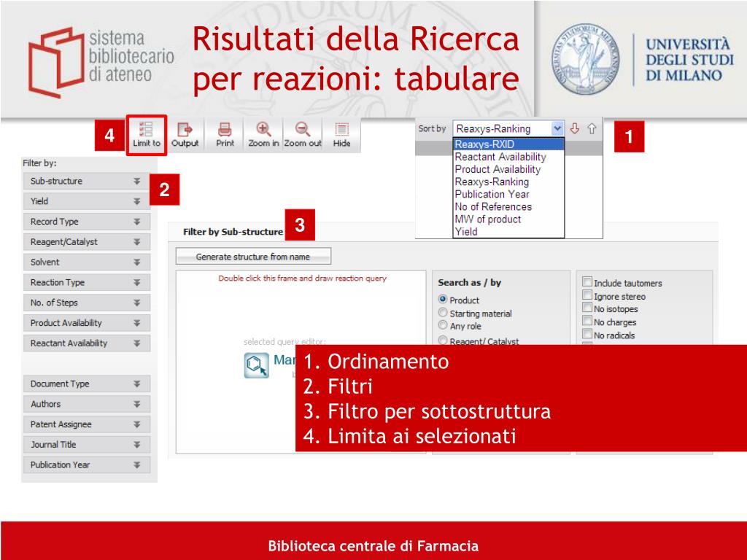Select the Product radio button
Screen dimensions: 747x560
(x=443, y=300)
